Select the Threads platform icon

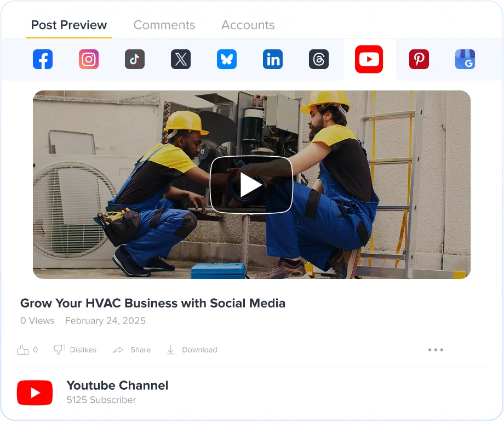(x=319, y=59)
